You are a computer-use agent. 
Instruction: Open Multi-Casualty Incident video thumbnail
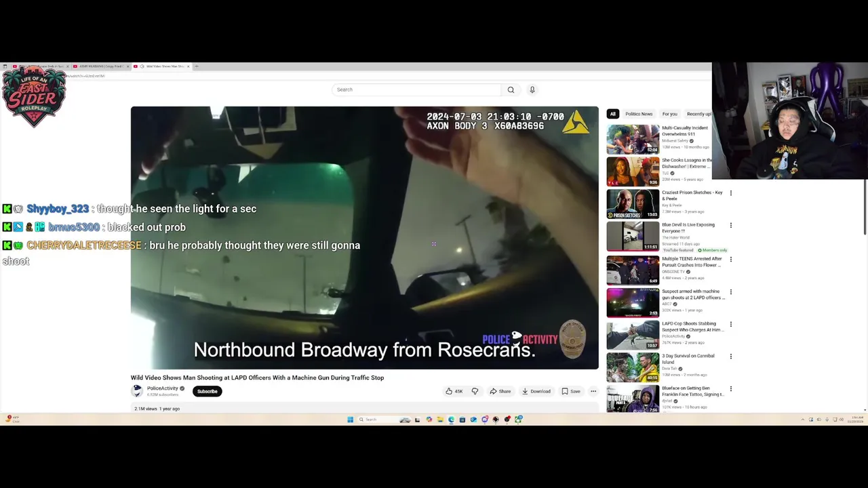(x=633, y=140)
